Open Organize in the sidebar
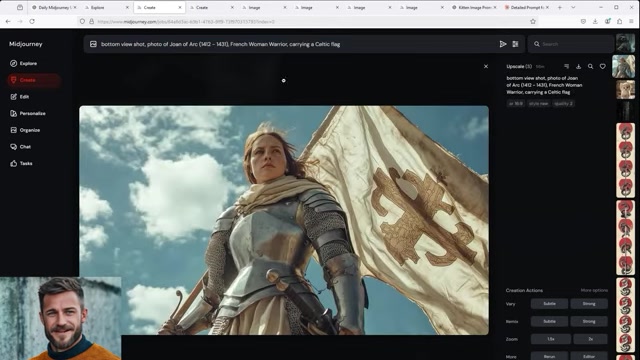Viewport: 640px width, 360px height. point(25,130)
